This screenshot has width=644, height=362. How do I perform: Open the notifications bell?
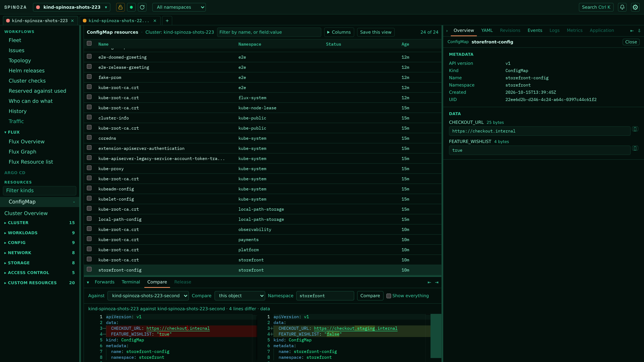pos(622,7)
